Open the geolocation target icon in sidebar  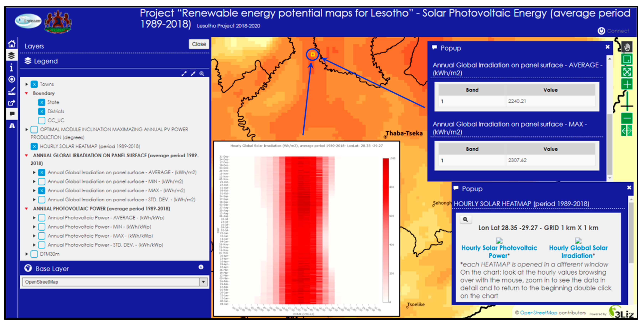pos(12,79)
